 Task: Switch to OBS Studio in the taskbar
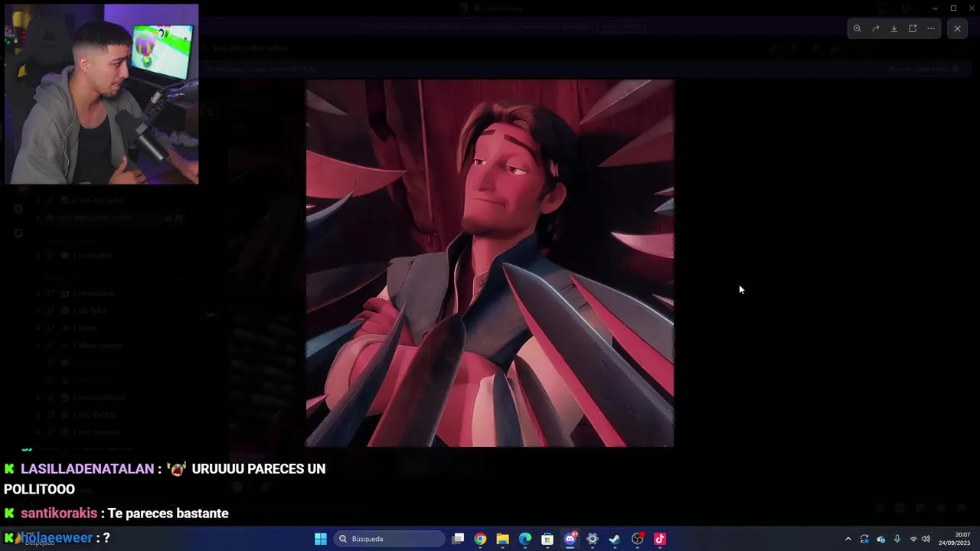pyautogui.click(x=637, y=539)
